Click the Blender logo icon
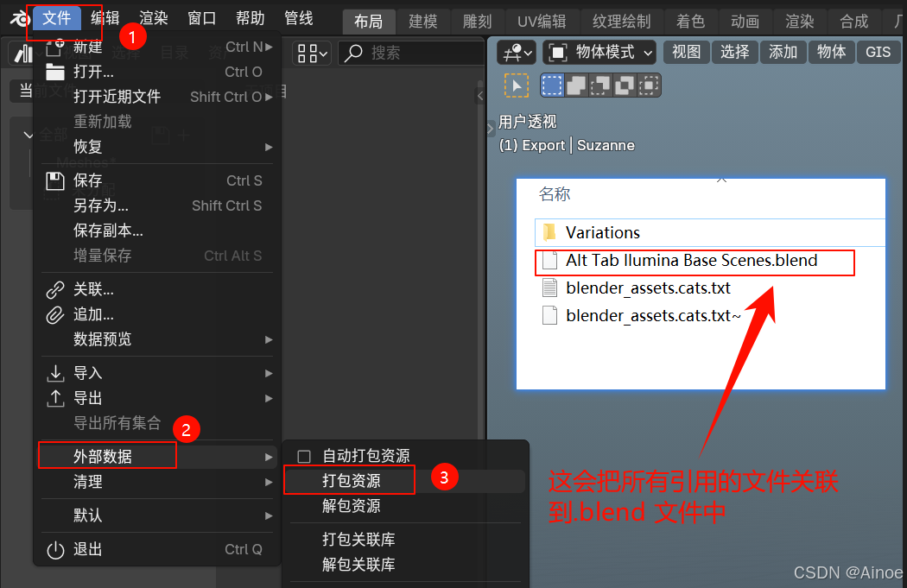 pos(18,18)
